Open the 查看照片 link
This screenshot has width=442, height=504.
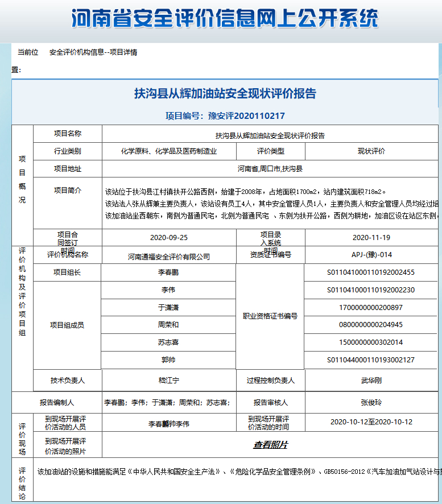[x=270, y=445]
